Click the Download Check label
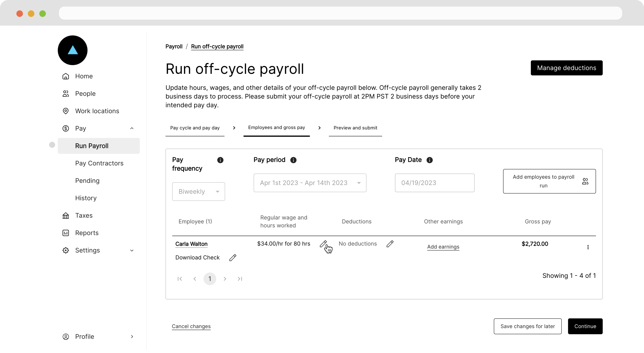 pyautogui.click(x=198, y=258)
